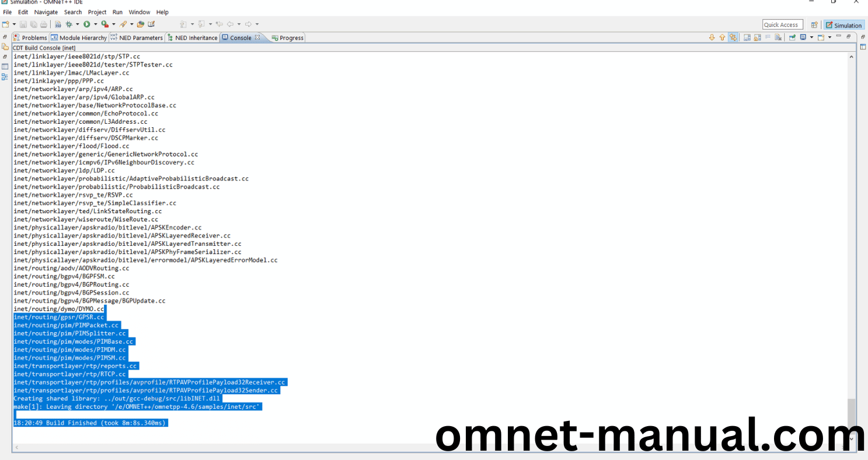Start a Debug session from the toolbar
Viewport: 868px width, 460px height.
point(69,24)
